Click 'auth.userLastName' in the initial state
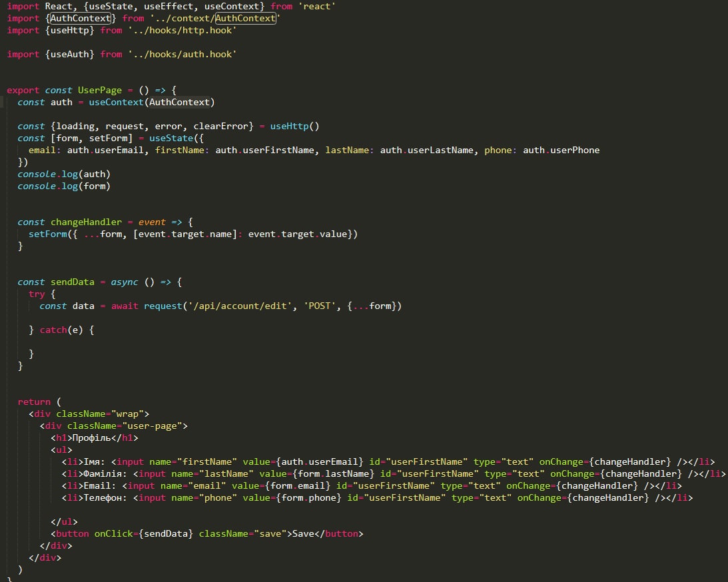This screenshot has height=582, width=728. point(427,150)
